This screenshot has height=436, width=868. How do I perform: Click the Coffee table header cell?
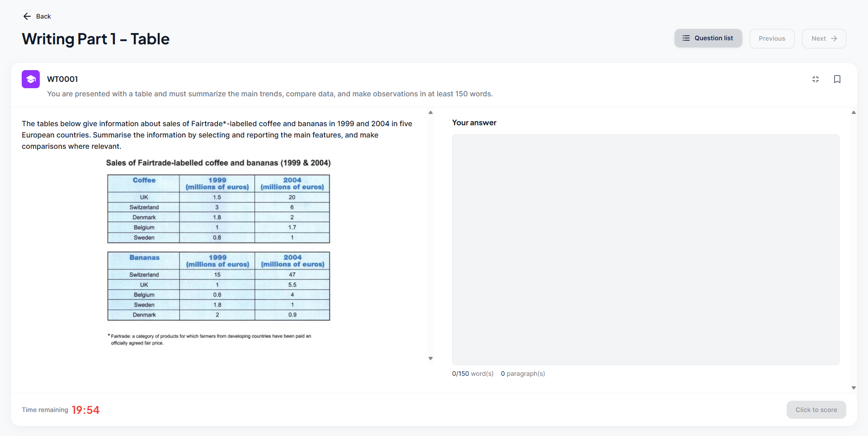pyautogui.click(x=144, y=183)
